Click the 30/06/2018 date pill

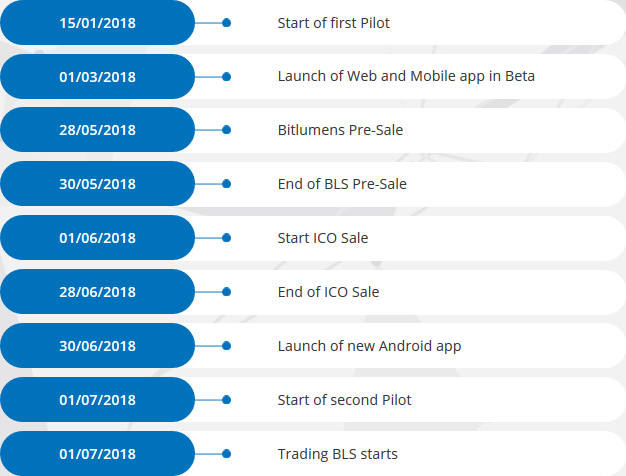click(x=97, y=345)
